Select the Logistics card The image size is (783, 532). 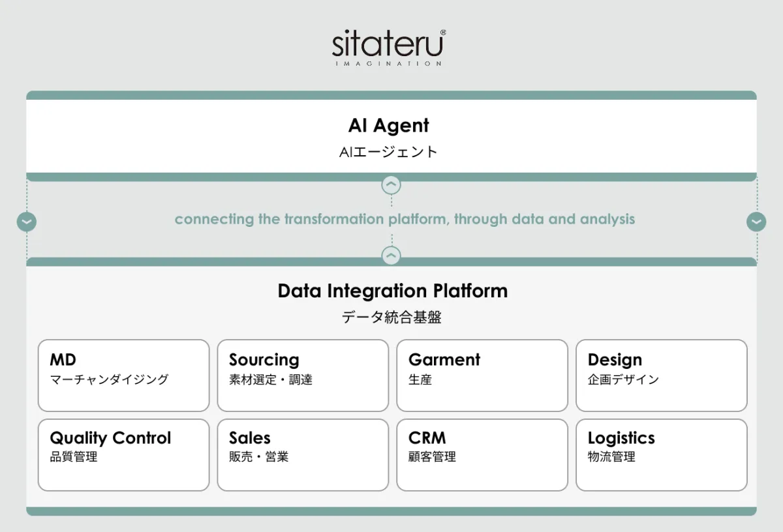(x=661, y=454)
